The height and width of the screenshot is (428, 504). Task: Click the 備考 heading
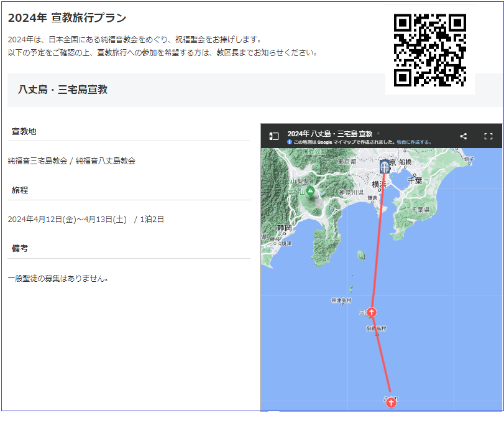tap(20, 248)
